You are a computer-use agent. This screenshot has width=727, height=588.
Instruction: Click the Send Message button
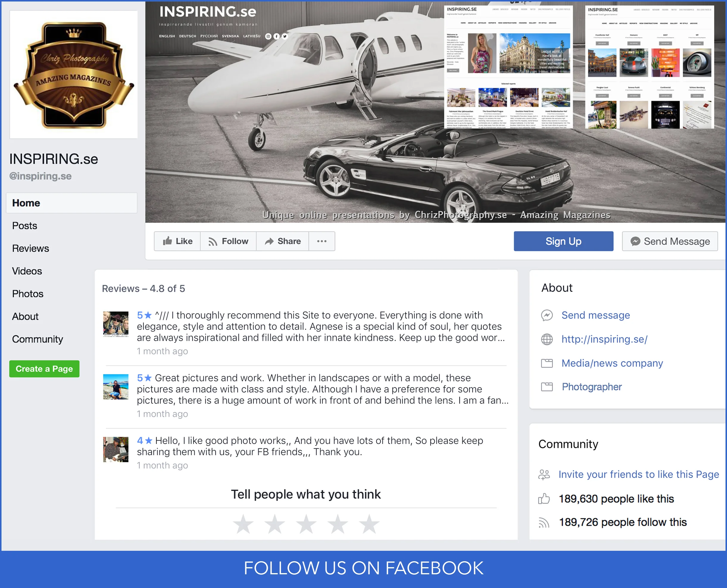(x=670, y=241)
